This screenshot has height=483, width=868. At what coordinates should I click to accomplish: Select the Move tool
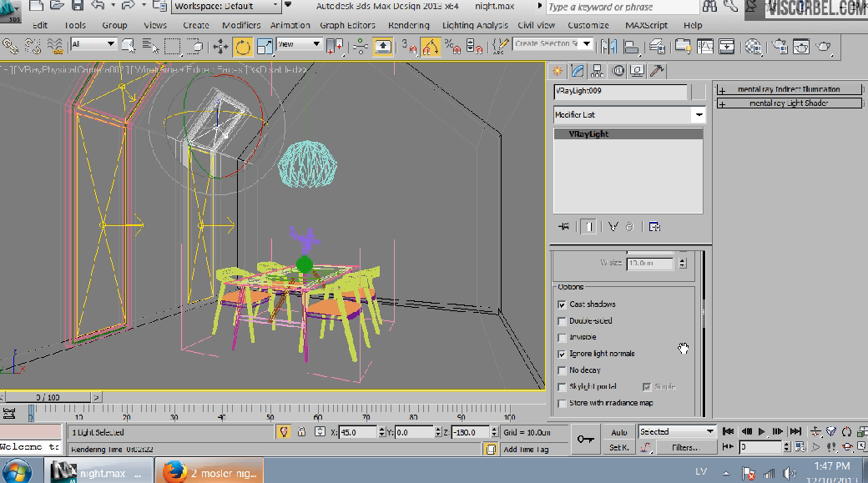220,47
